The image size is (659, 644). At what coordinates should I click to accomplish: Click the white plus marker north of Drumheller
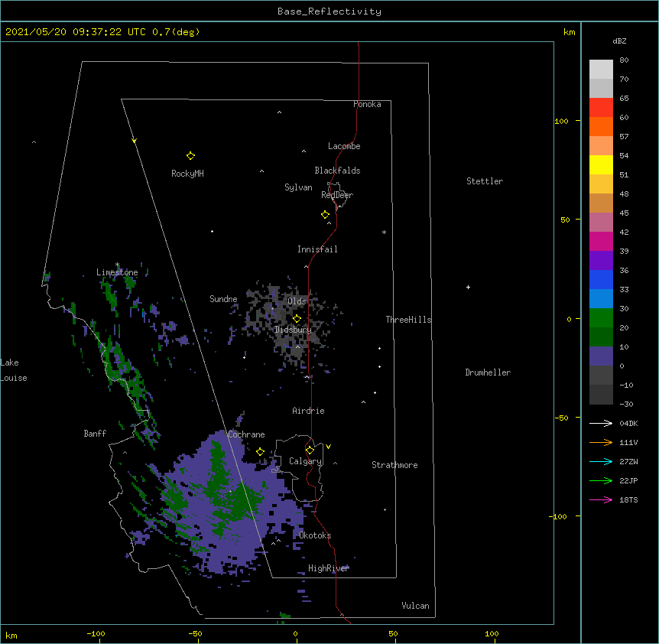468,287
